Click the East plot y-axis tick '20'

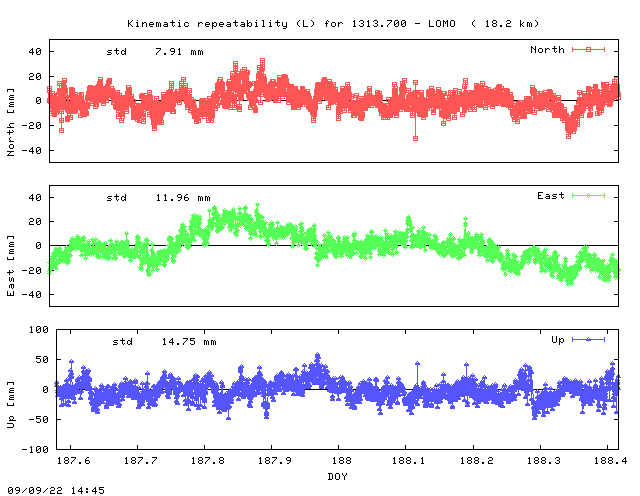pyautogui.click(x=35, y=222)
